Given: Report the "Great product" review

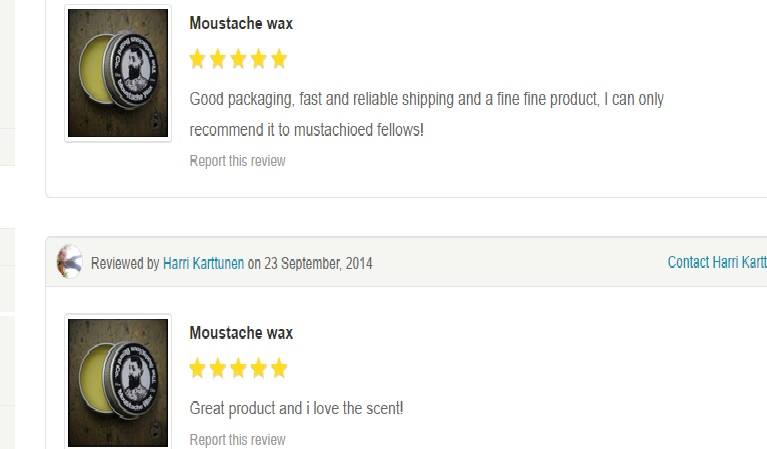Looking at the screenshot, I should pos(237,440).
